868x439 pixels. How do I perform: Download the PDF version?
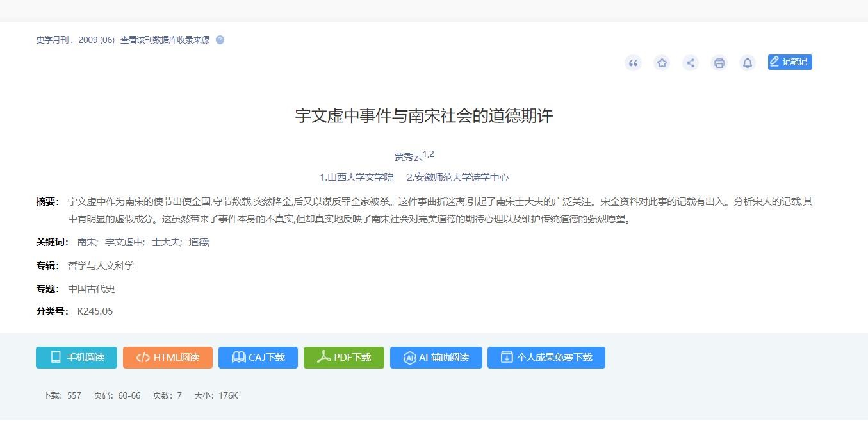tap(343, 358)
